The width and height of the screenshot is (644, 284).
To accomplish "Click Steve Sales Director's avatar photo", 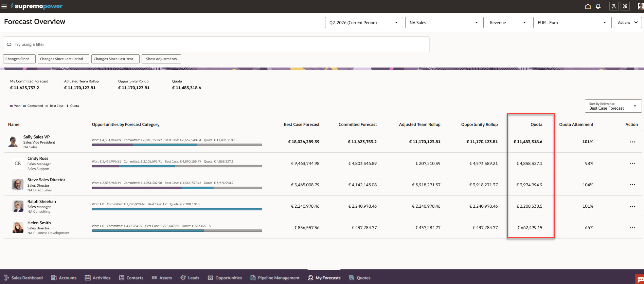I will click(18, 185).
